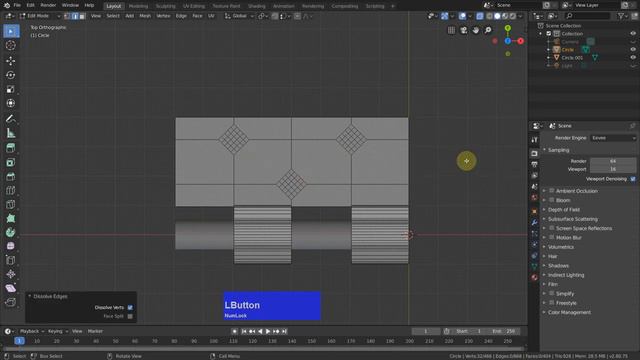Select the Rotate tool

point(11,75)
